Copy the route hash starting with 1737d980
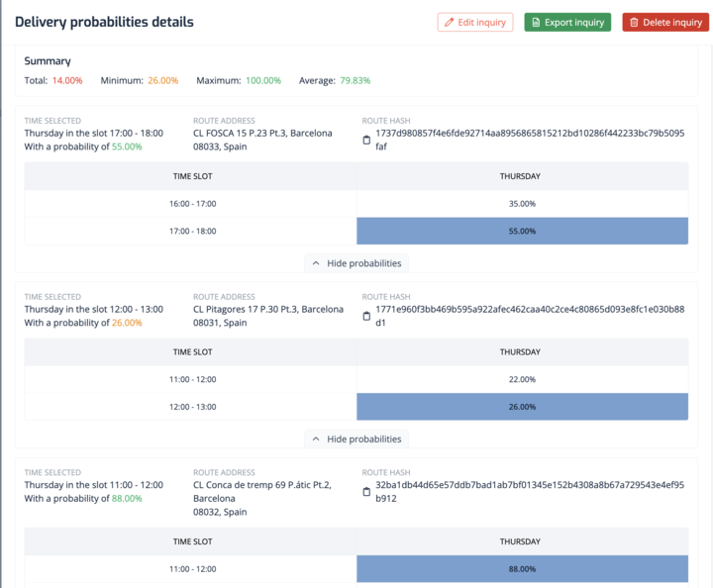Image resolution: width=713 pixels, height=588 pixels. [366, 140]
